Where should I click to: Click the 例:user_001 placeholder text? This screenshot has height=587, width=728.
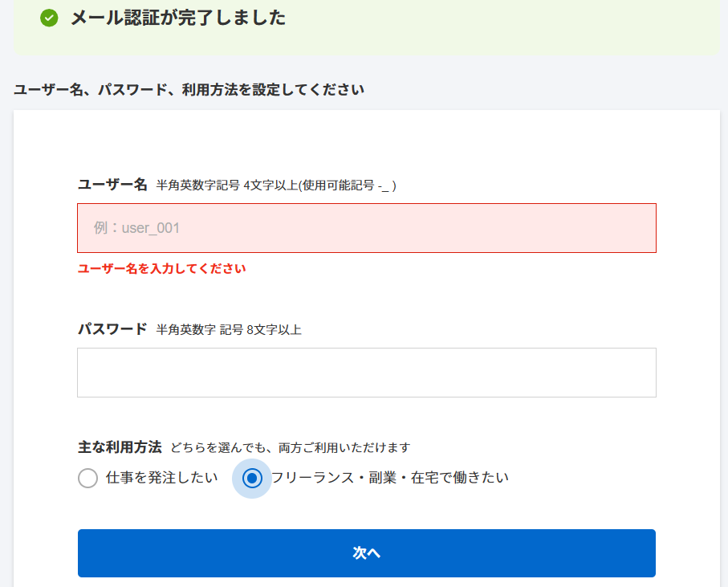(x=136, y=228)
